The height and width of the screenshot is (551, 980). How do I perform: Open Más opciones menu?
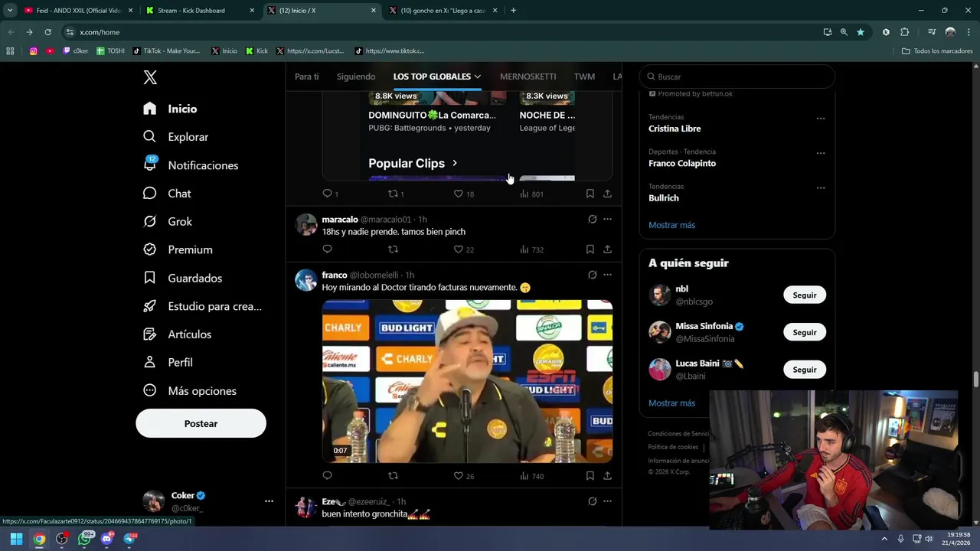tap(190, 390)
